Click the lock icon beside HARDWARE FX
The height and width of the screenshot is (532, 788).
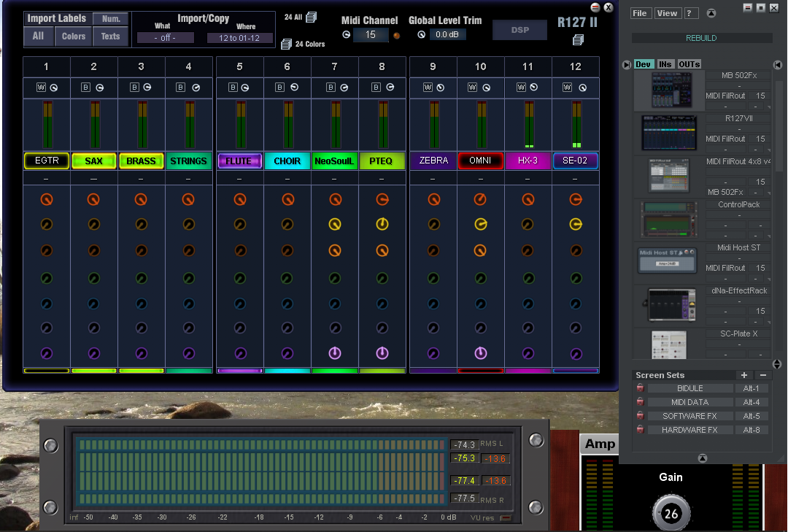tap(640, 430)
